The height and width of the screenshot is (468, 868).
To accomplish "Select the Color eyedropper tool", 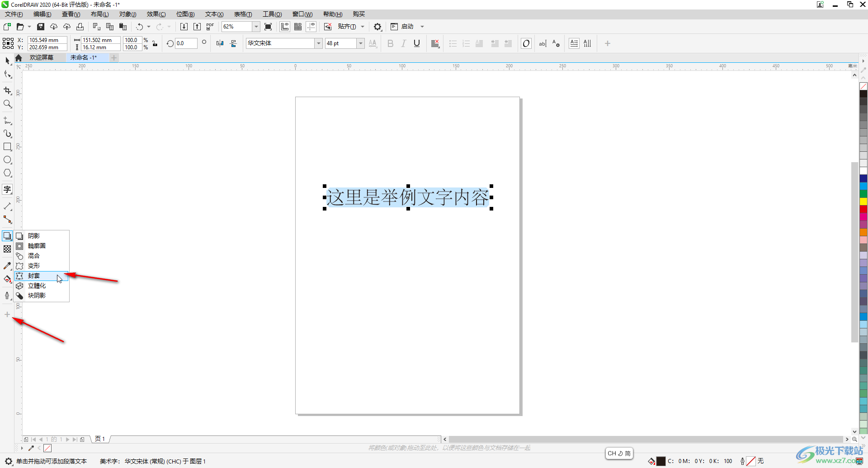I will [x=7, y=266].
